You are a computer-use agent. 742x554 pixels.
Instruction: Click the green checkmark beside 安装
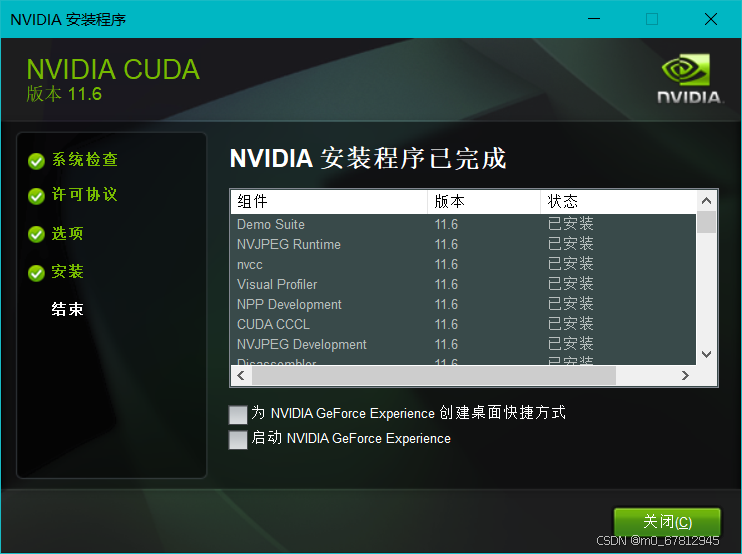(36, 273)
